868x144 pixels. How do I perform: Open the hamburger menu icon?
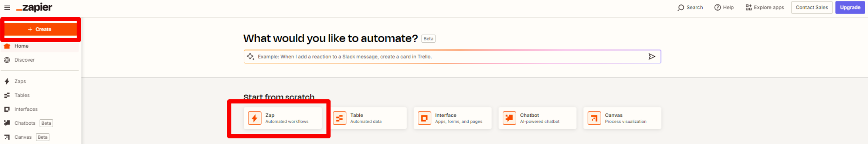click(x=7, y=8)
